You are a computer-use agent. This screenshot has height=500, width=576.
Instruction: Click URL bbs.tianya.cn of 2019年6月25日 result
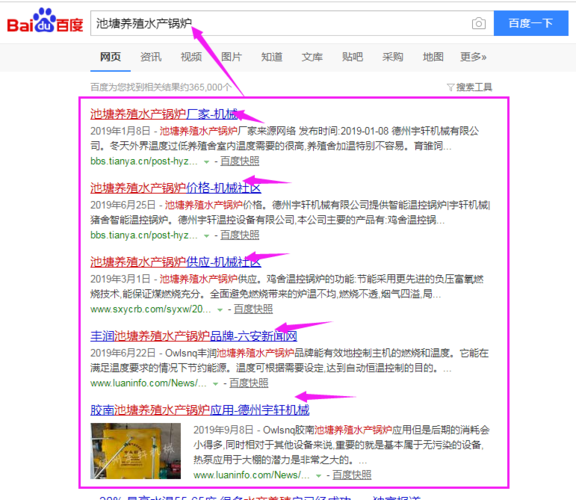[144, 235]
